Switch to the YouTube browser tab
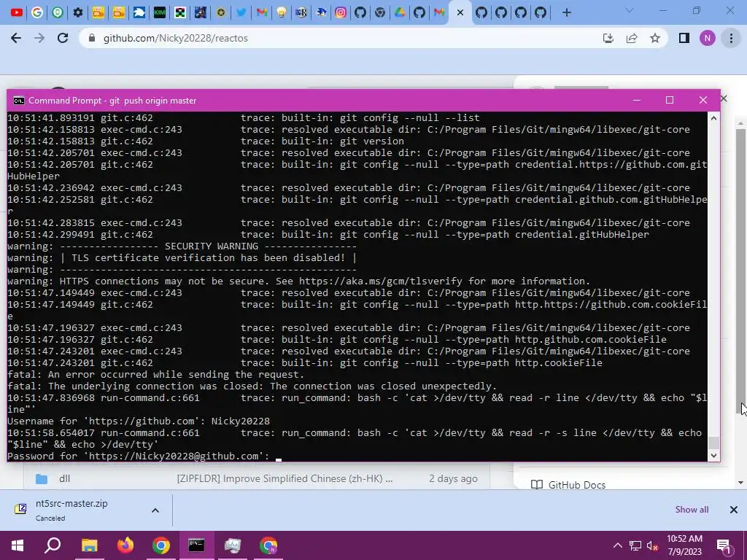The image size is (747, 560). coord(17,12)
